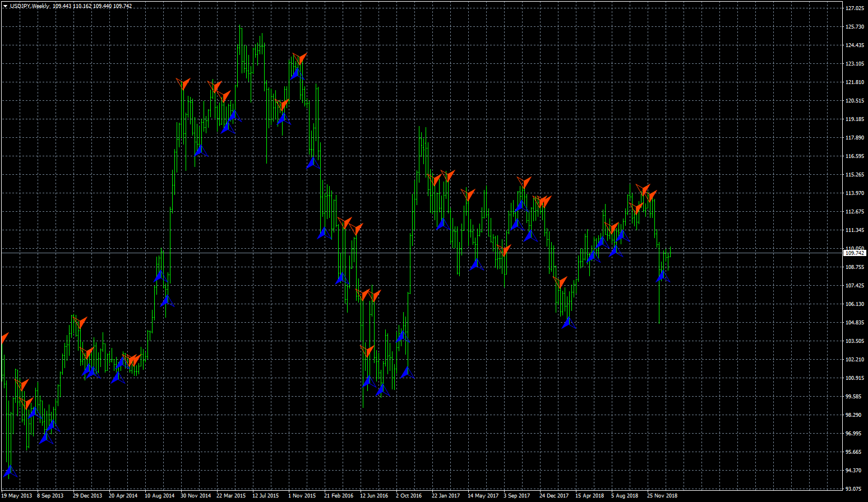Click the 21 Feb 2016 date label
This screenshot has height=502, width=868.
[x=339, y=496]
